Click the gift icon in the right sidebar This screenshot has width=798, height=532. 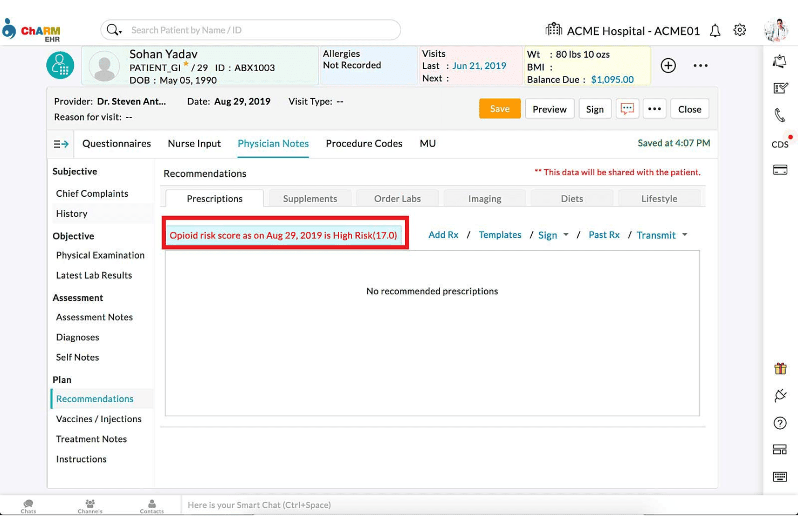tap(780, 369)
